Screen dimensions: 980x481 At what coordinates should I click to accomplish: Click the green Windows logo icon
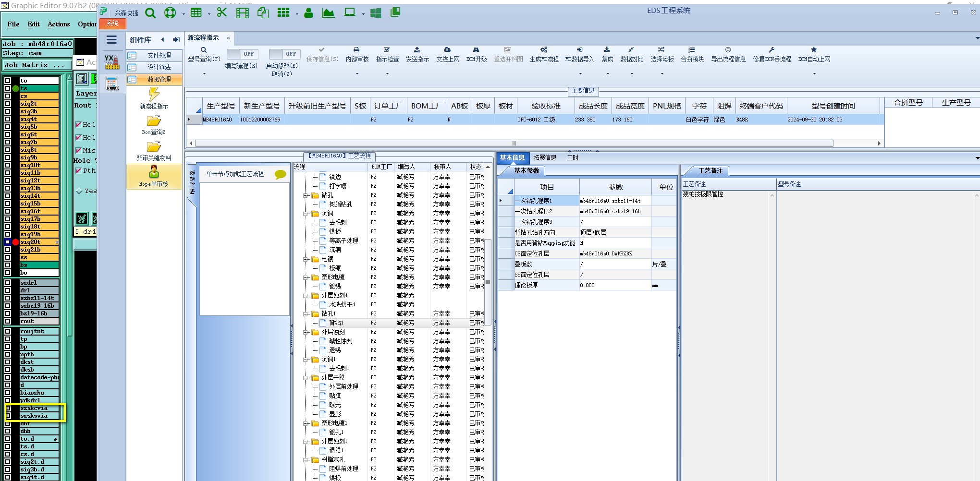pyautogui.click(x=376, y=13)
